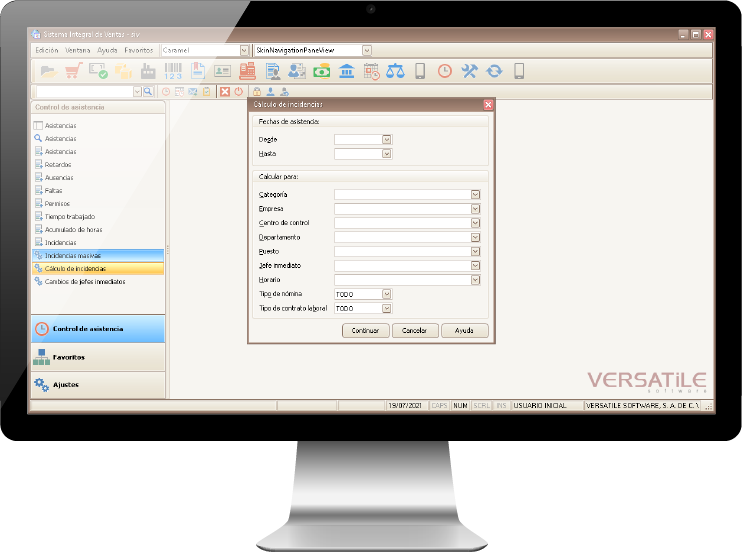Open the Desde date picker dropdown
This screenshot has height=552, width=742.
pyautogui.click(x=387, y=140)
